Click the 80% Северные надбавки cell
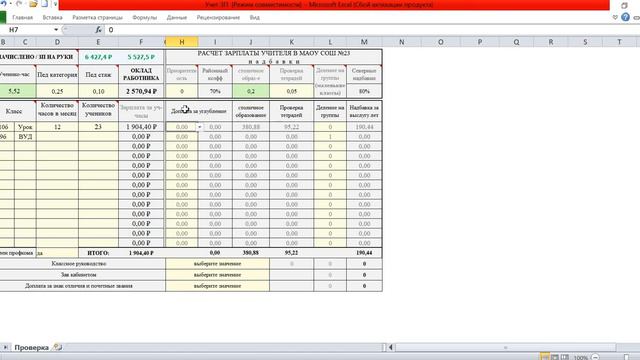This screenshot has width=640, height=360. 364,91
